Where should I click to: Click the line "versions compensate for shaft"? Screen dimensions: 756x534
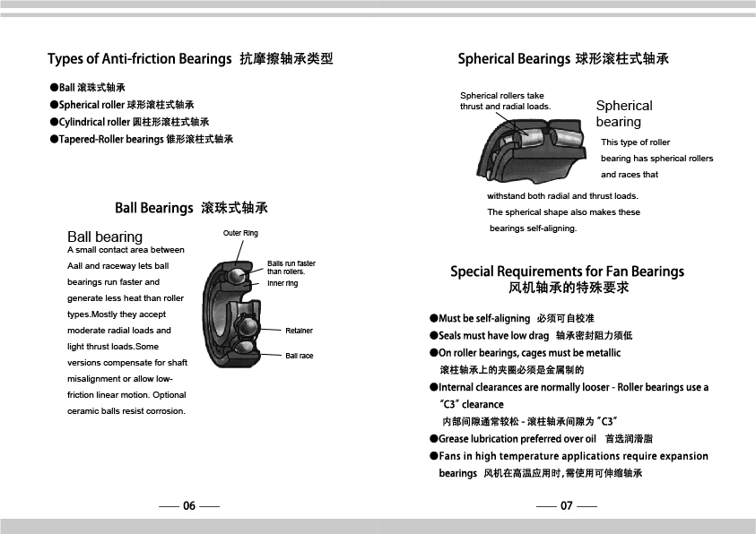[x=127, y=363]
